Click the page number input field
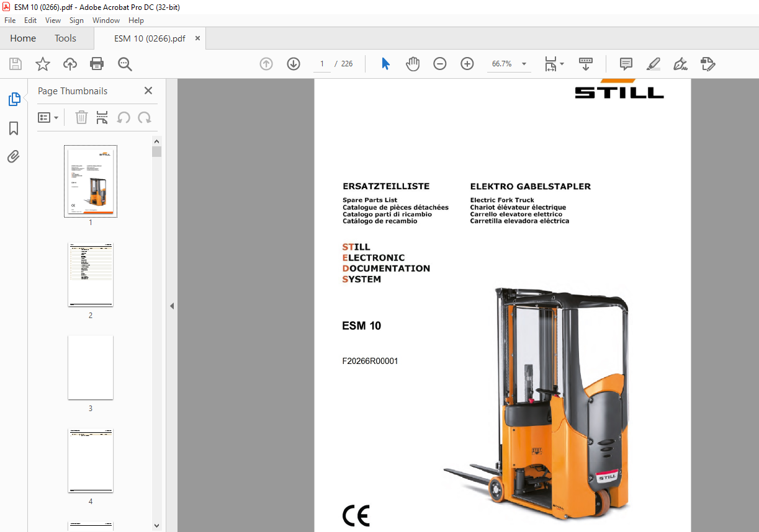Viewport: 759px width, 532px height. [322, 64]
